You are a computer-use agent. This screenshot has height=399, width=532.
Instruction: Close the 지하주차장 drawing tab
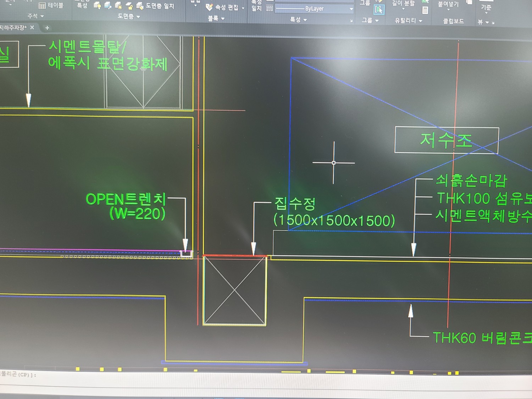click(32, 27)
